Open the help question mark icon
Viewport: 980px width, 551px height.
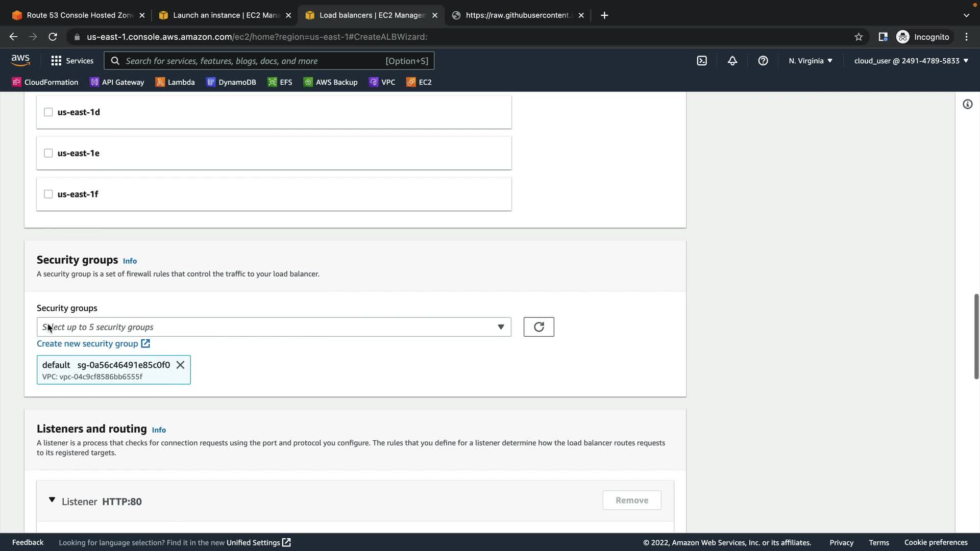click(763, 61)
